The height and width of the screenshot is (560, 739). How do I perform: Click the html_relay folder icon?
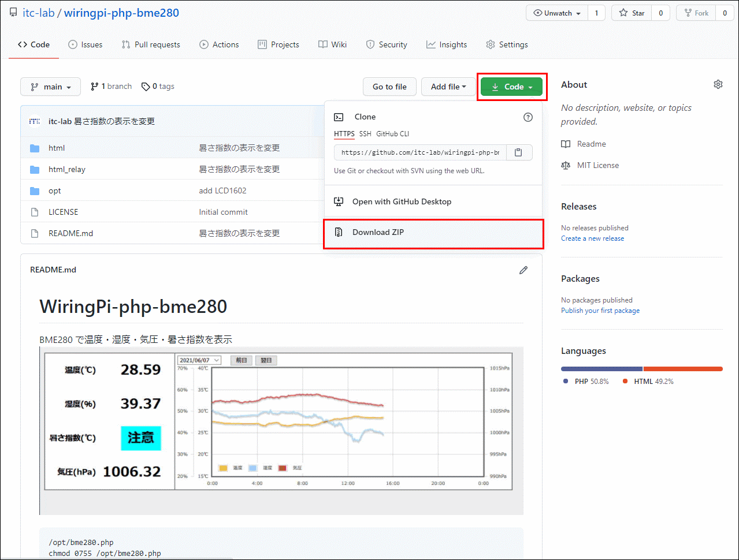pyautogui.click(x=35, y=170)
